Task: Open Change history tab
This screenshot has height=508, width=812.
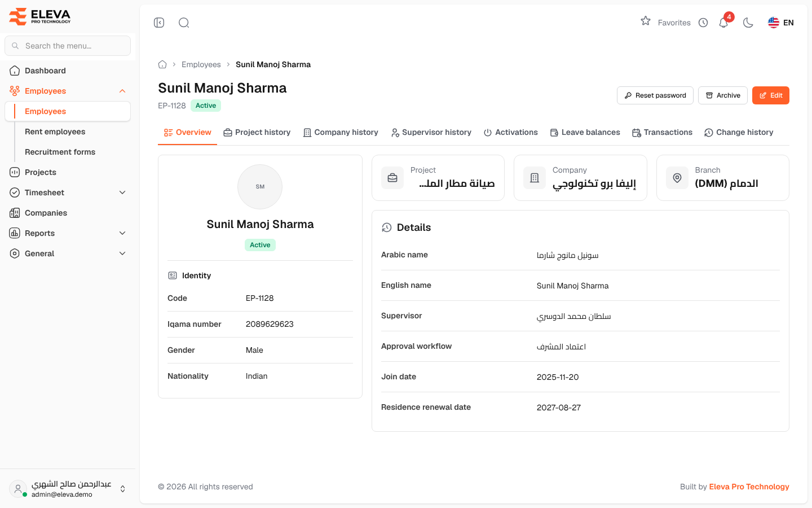Action: coord(739,133)
